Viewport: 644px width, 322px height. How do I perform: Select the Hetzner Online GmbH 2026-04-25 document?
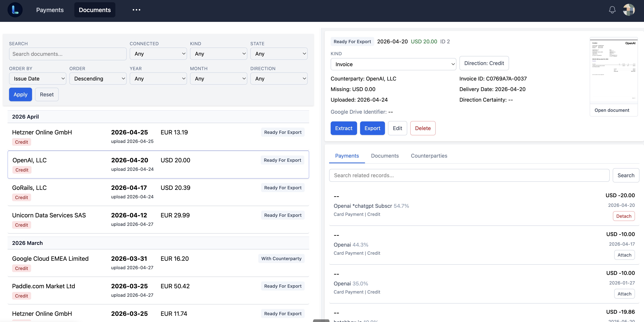coord(158,137)
